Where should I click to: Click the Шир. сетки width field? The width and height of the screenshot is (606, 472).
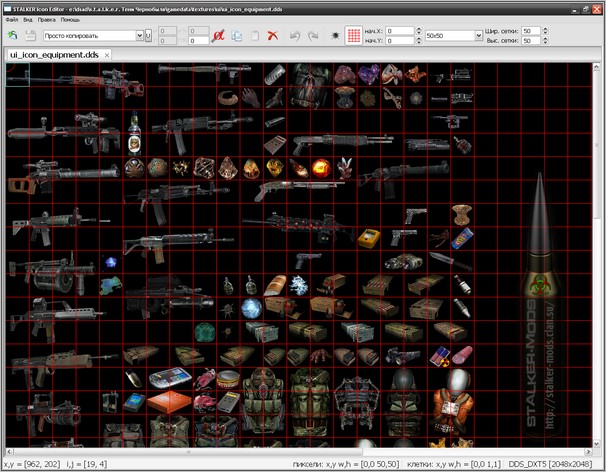[531, 31]
